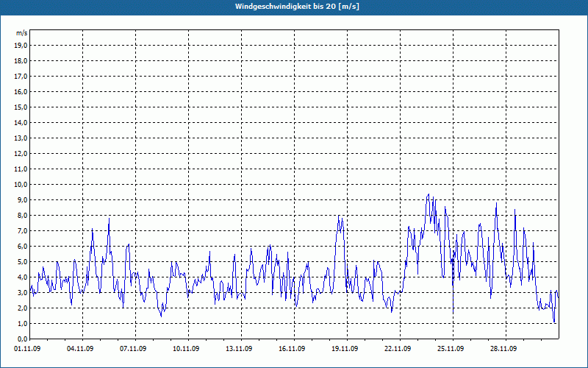Select the 18,0 y-axis value
The width and height of the screenshot is (588, 368).
point(21,61)
